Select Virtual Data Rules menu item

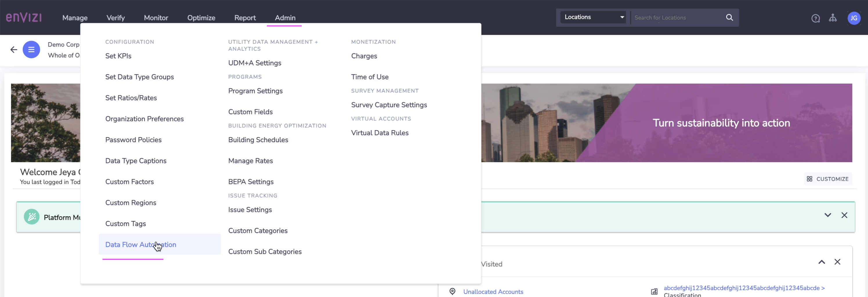click(379, 133)
